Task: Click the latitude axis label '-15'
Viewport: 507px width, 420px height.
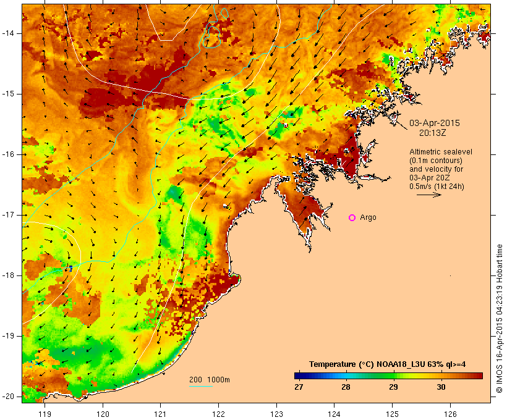Action: pyautogui.click(x=7, y=94)
